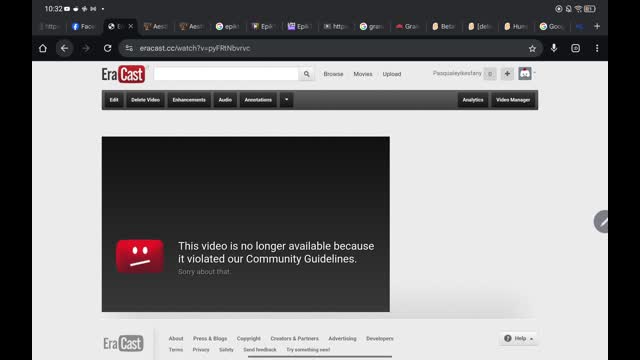Image resolution: width=640 pixels, height=360 pixels.
Task: Open the Privacy footer link
Action: (x=201, y=350)
